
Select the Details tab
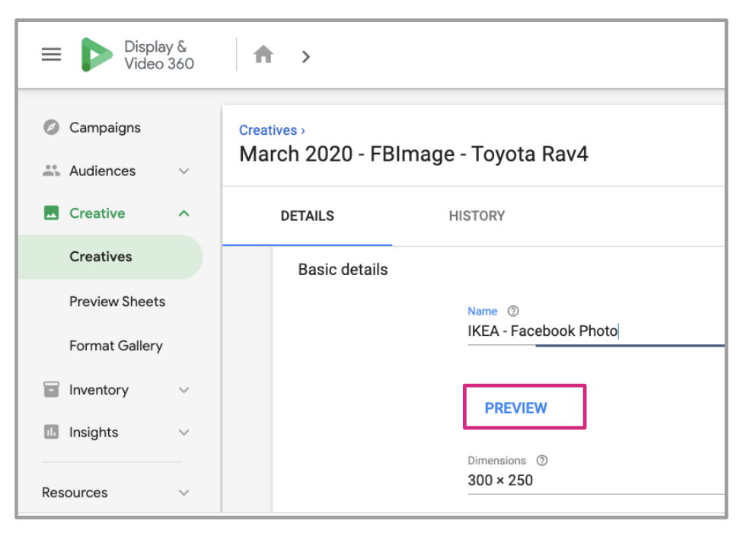click(307, 216)
